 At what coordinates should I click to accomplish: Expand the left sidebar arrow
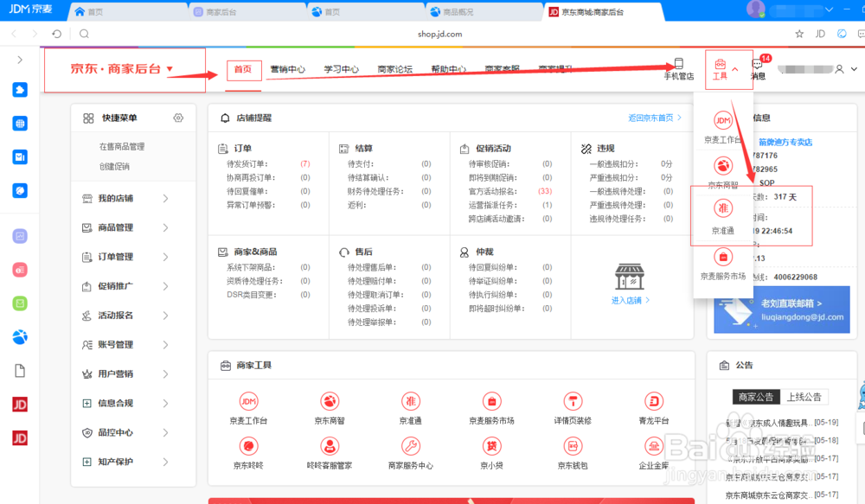(20, 60)
